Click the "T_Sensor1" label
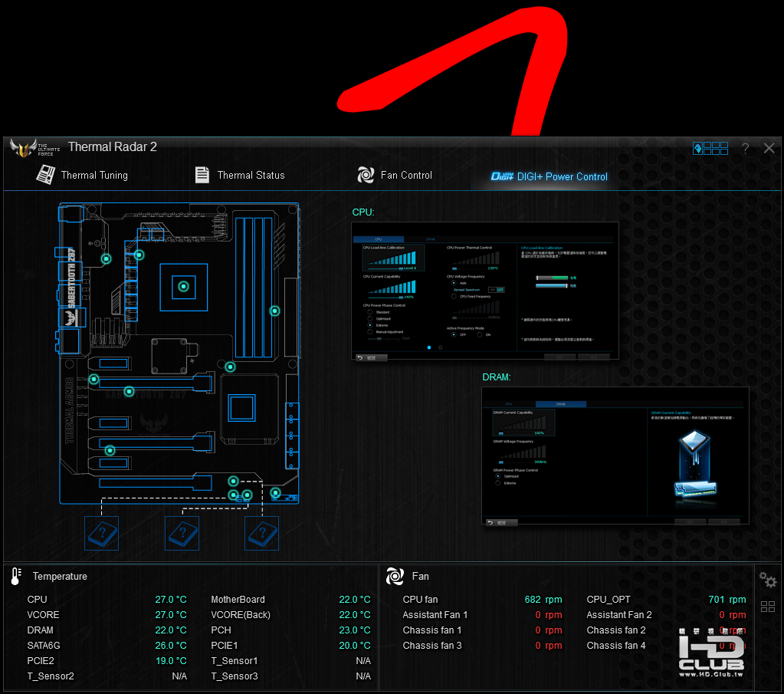784x694 pixels. [235, 661]
